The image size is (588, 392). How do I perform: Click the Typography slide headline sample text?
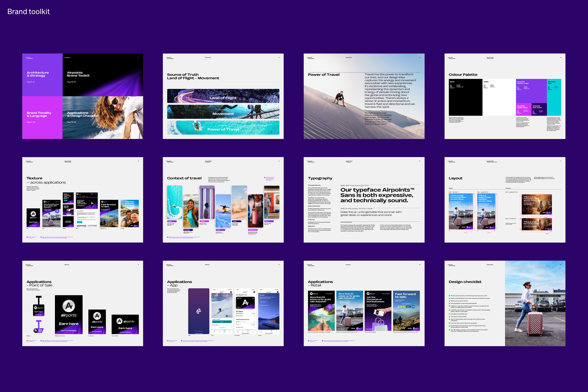pyautogui.click(x=377, y=195)
